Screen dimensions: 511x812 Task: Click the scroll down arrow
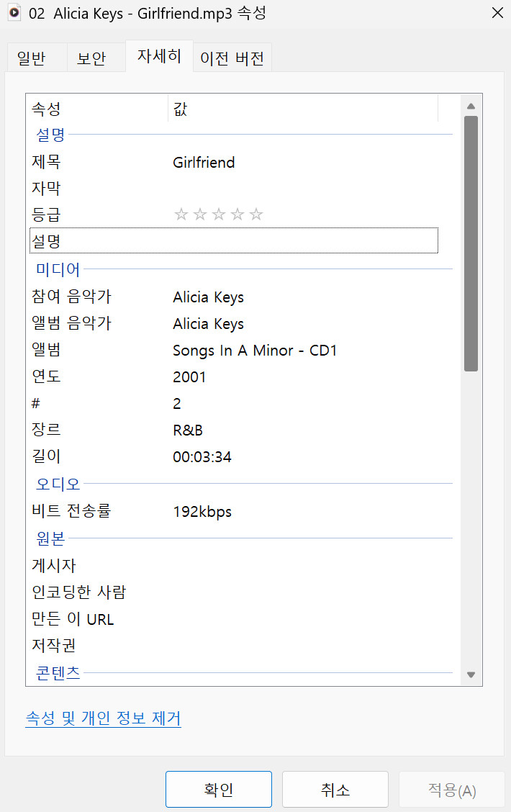(471, 675)
